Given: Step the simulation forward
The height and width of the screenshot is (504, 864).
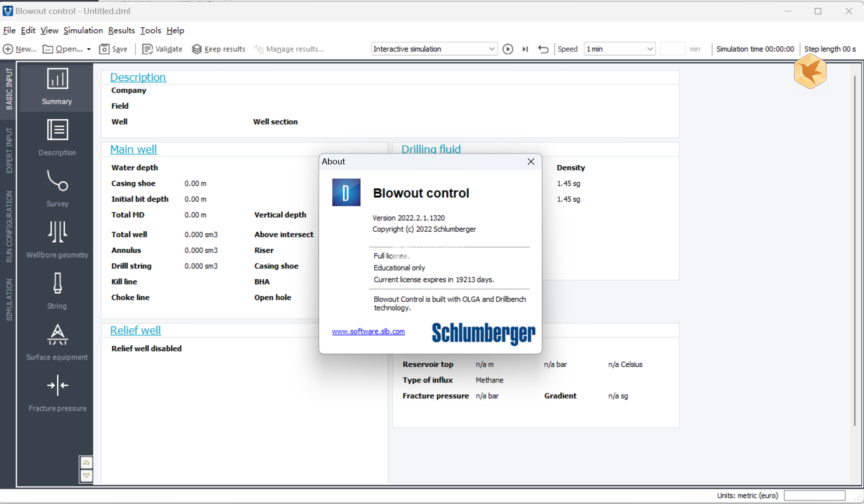Looking at the screenshot, I should [525, 49].
